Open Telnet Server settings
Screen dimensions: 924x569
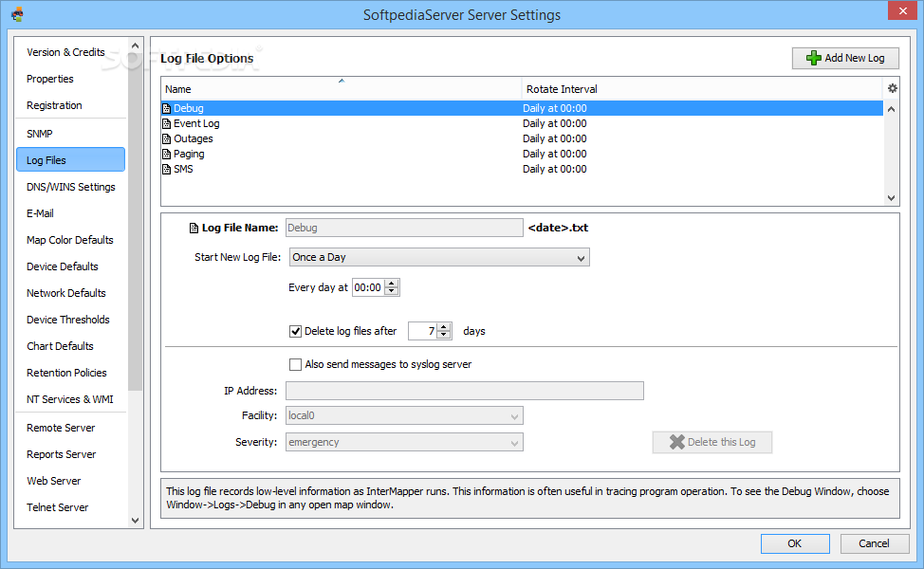(x=57, y=507)
